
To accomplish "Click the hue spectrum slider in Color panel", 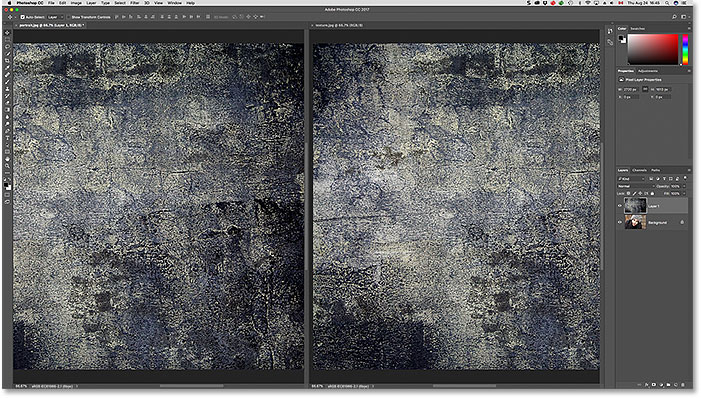I will pyautogui.click(x=685, y=49).
